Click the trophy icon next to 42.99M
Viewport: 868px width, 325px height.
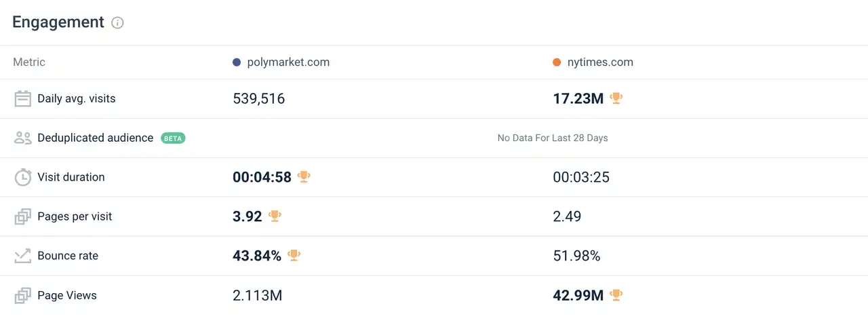click(x=616, y=295)
